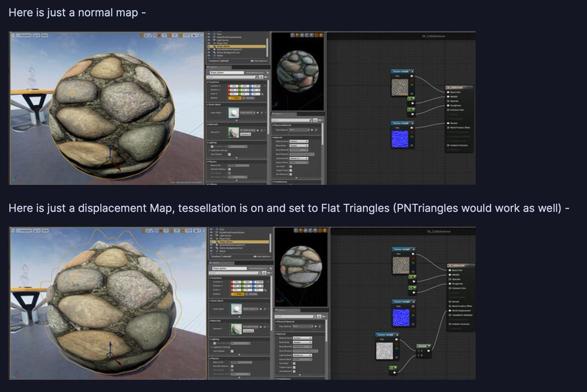Toggle Tangent Space Normal checkbox, first screenshot
587x392 pixels.
[291, 171]
